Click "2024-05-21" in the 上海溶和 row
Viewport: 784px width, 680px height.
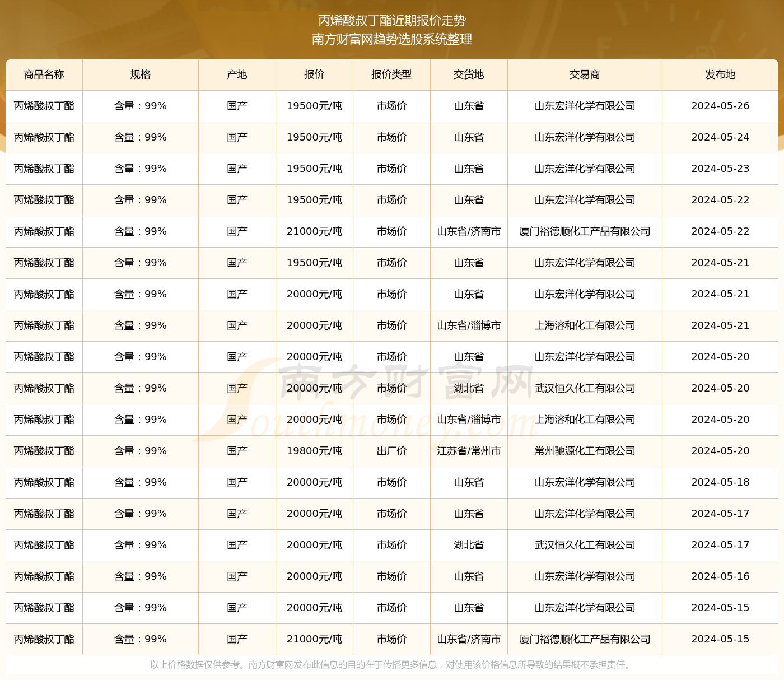coord(720,325)
